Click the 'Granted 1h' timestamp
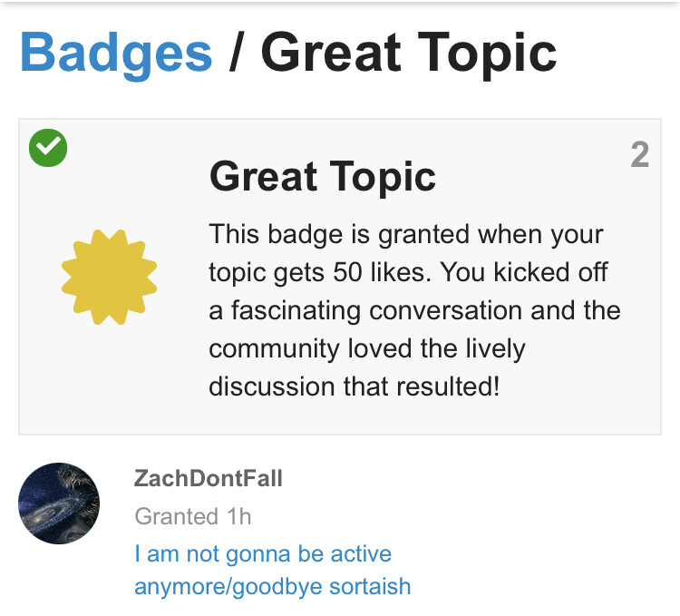 point(192,516)
